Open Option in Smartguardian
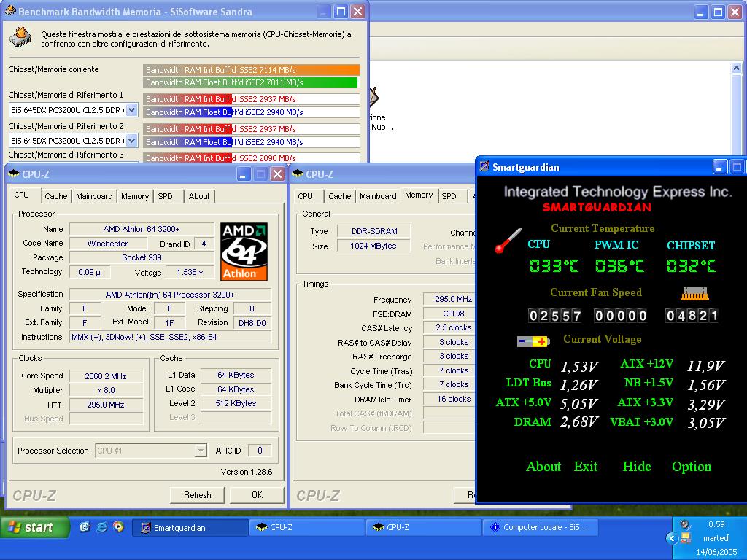Screen dimensions: 747x560 pos(692,466)
